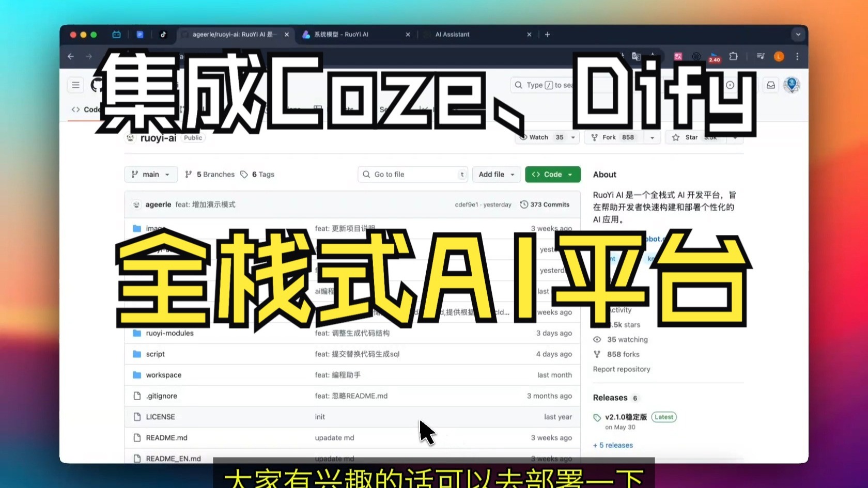Expand the browser tab search dropdown

click(x=798, y=35)
